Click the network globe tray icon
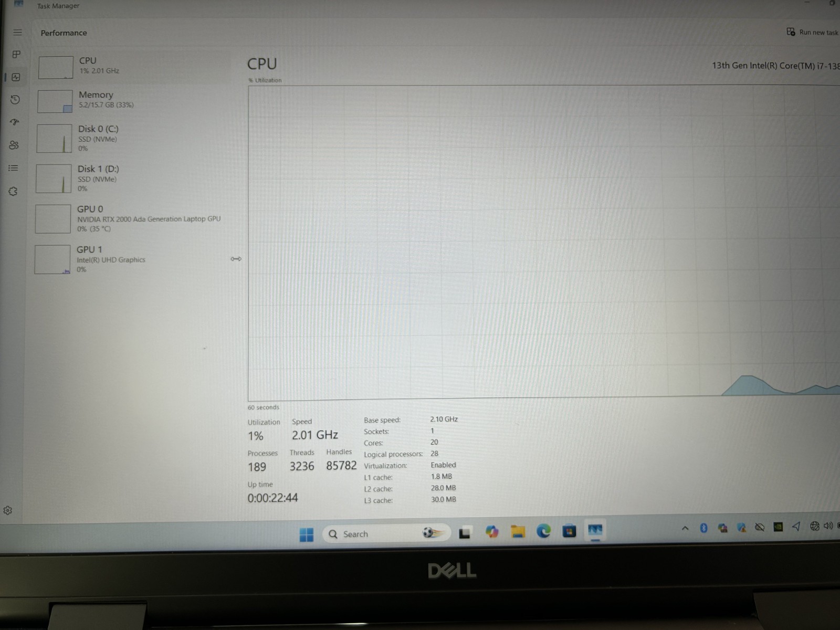 [x=815, y=526]
